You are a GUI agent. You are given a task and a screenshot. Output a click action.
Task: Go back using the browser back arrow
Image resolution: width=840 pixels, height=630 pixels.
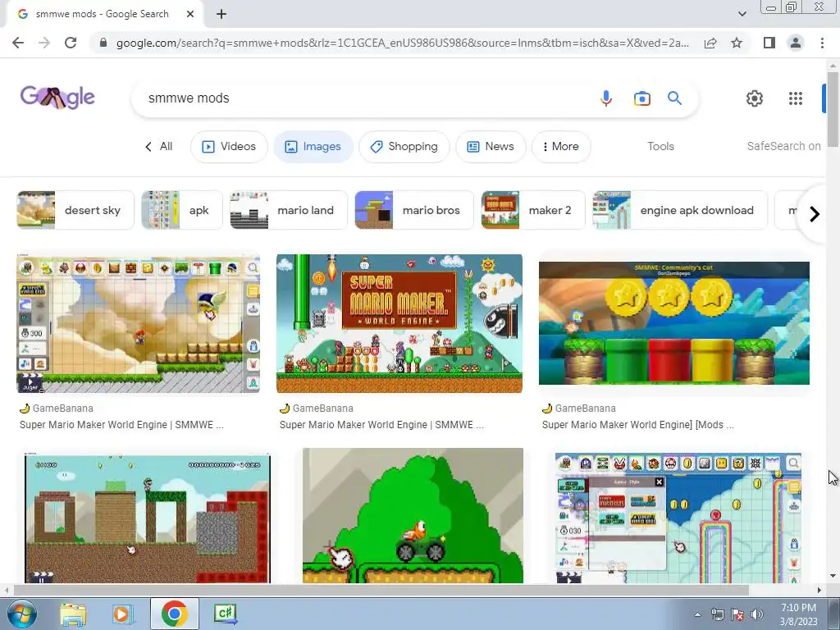(18, 43)
